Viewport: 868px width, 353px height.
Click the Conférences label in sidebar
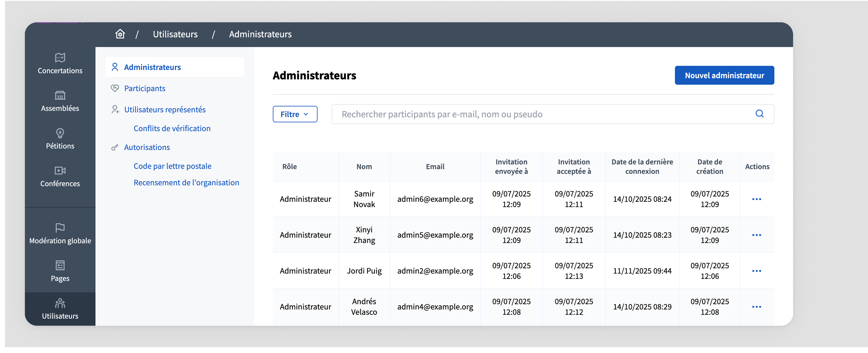(60, 184)
